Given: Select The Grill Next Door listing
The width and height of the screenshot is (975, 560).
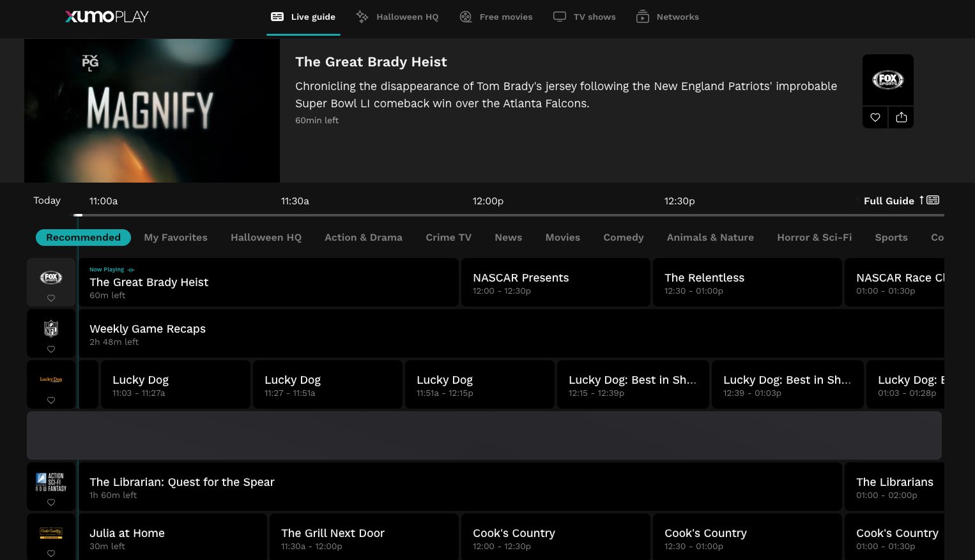Looking at the screenshot, I should 363,538.
